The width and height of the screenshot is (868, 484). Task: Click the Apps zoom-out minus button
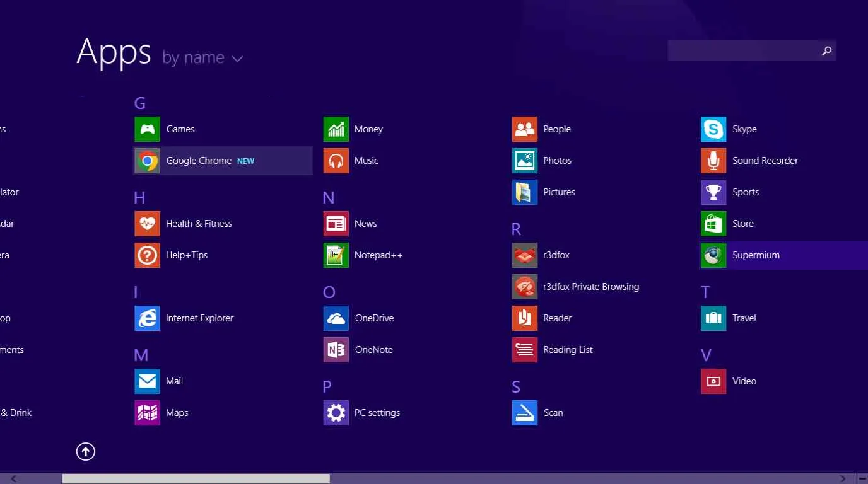tap(863, 479)
